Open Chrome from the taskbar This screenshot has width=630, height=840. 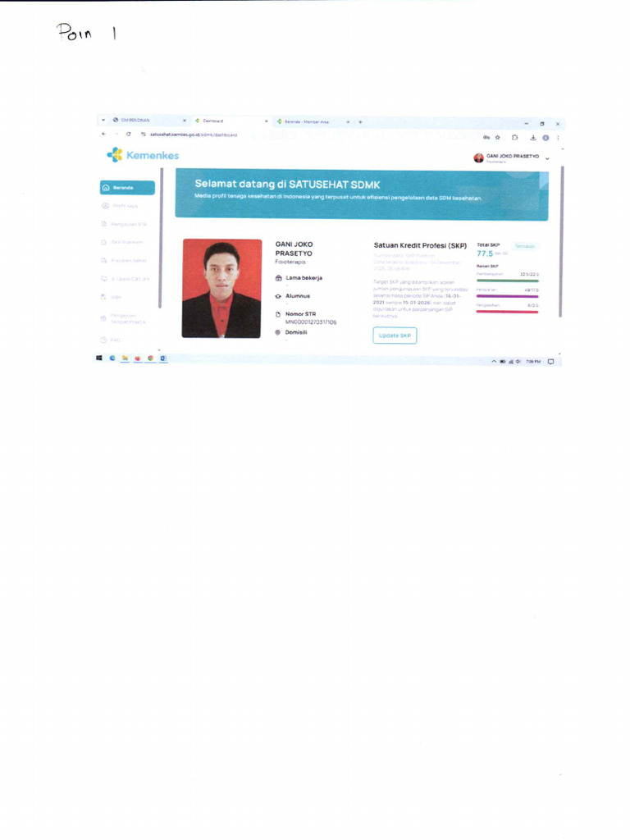point(151,358)
